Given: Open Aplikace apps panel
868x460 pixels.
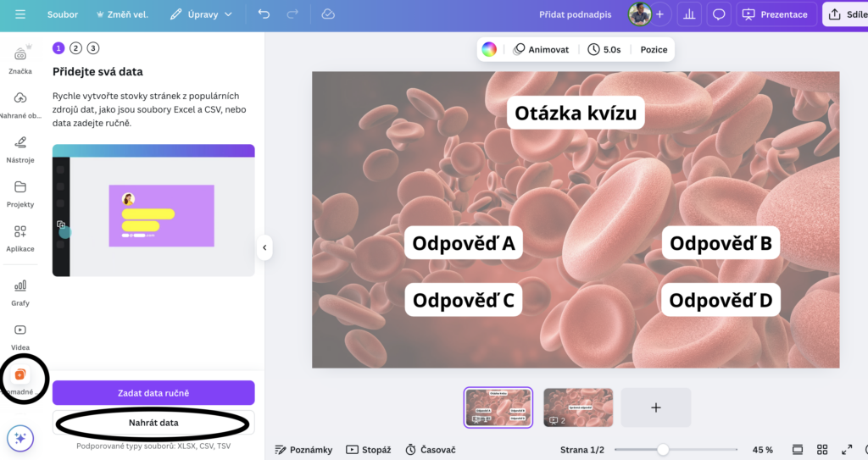Looking at the screenshot, I should (20, 238).
